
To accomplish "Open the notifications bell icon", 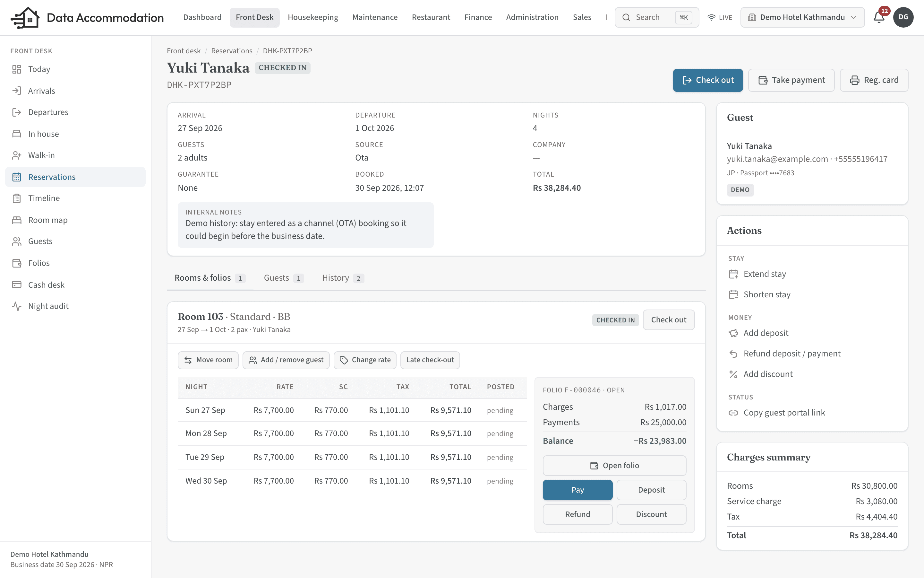I will coord(879,17).
